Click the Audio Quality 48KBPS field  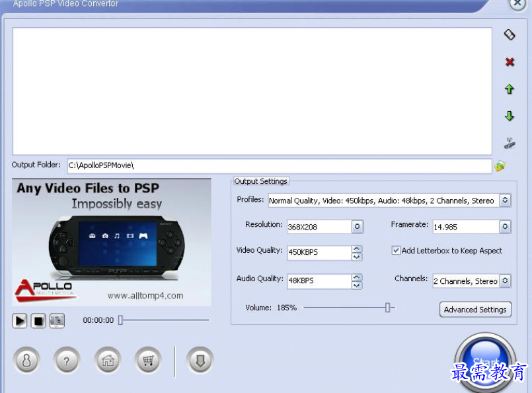[319, 281]
